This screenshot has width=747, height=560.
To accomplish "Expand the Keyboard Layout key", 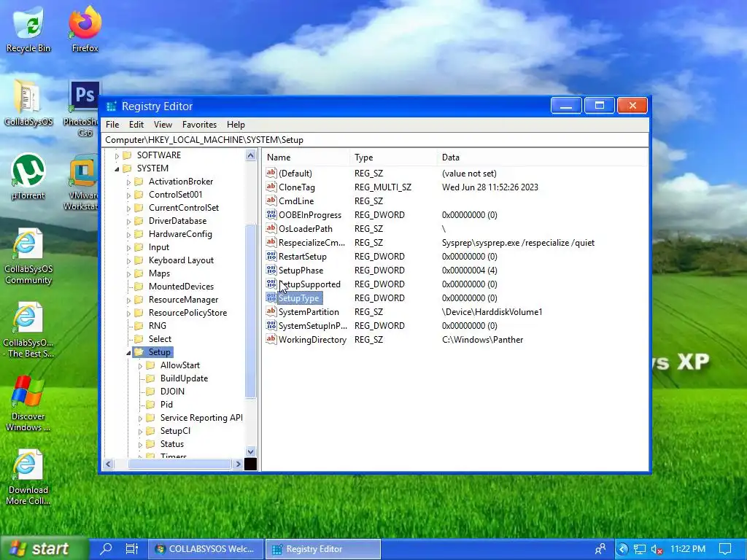I will (x=128, y=261).
